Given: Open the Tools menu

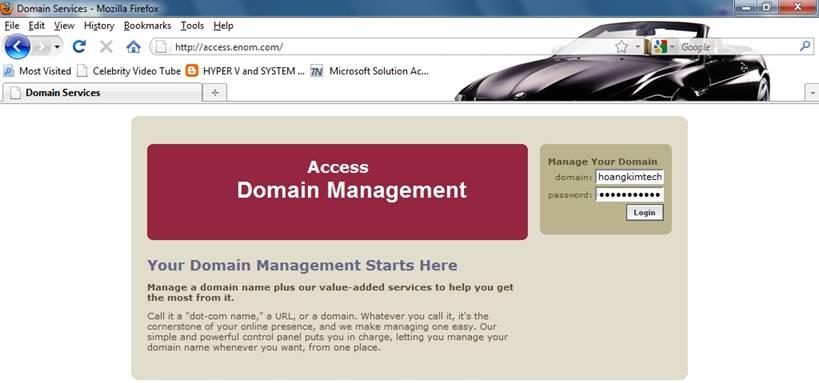Looking at the screenshot, I should 192,26.
